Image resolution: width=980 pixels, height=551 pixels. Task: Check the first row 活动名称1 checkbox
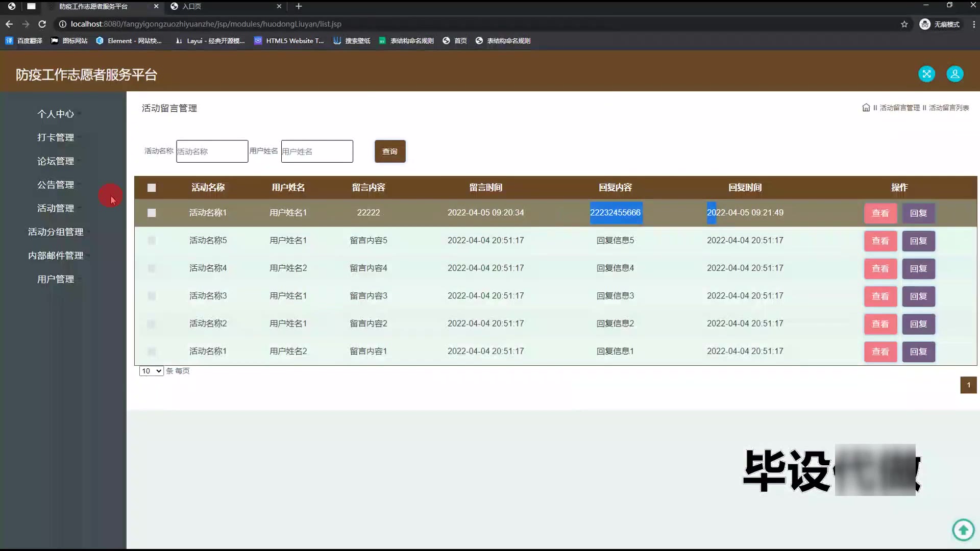152,213
